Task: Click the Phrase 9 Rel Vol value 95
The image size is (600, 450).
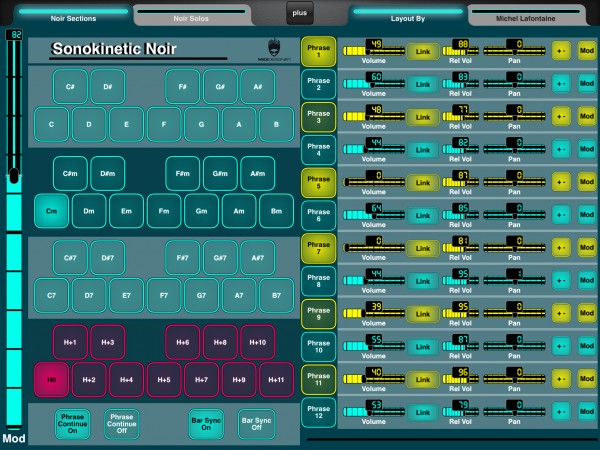Action: pyautogui.click(x=461, y=307)
